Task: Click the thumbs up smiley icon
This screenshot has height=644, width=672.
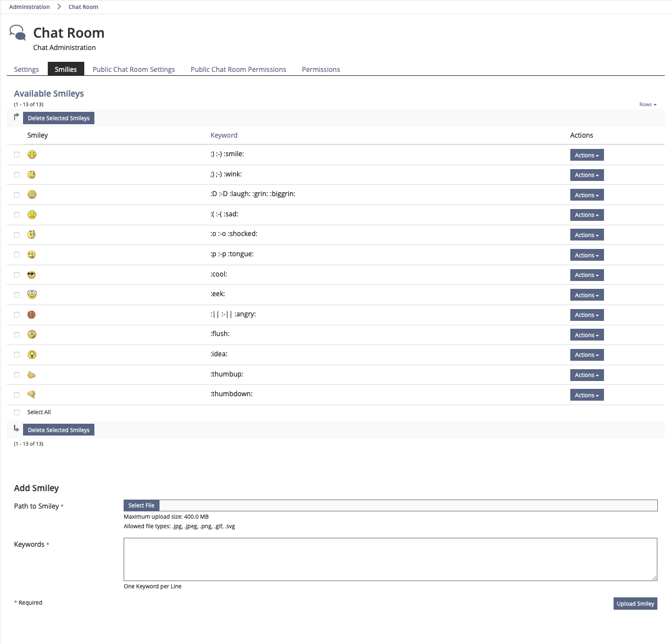Action: (x=32, y=375)
